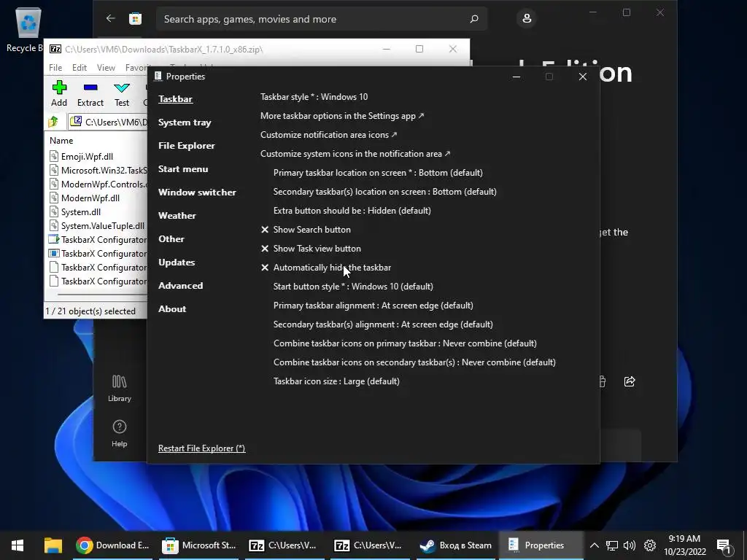
Task: Open the View menu in 7-Zip
Action: [x=106, y=68]
